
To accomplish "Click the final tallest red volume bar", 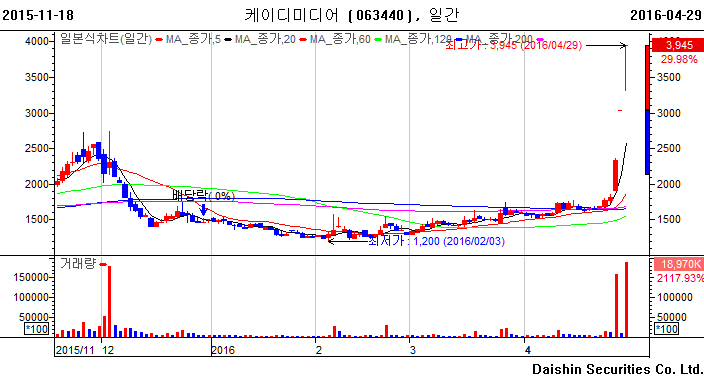I will [x=626, y=299].
